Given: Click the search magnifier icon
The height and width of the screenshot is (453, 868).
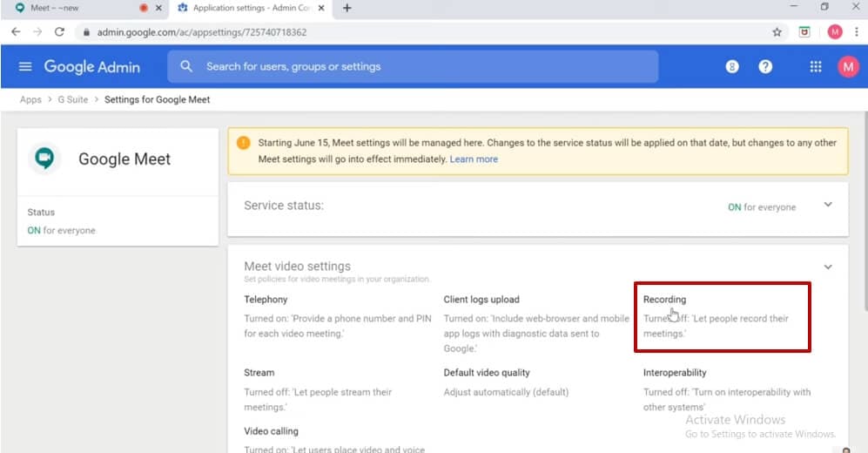Looking at the screenshot, I should coord(186,67).
